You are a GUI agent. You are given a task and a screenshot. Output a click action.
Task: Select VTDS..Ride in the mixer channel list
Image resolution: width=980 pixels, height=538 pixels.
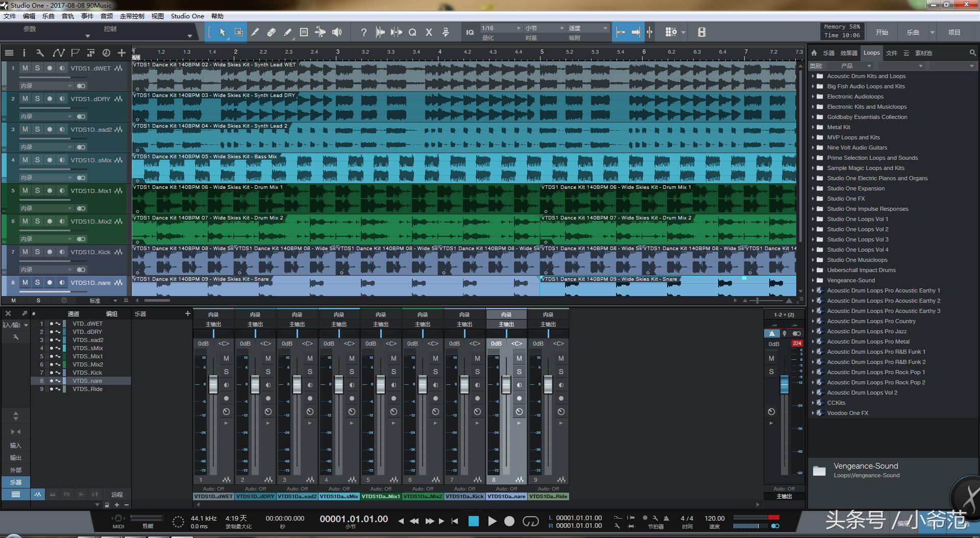pyautogui.click(x=87, y=389)
